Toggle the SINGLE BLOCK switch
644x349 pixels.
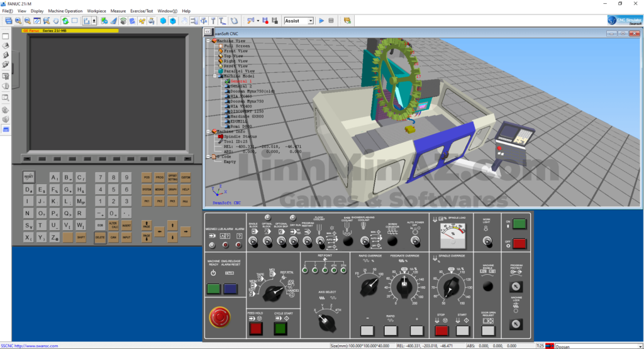(x=253, y=242)
